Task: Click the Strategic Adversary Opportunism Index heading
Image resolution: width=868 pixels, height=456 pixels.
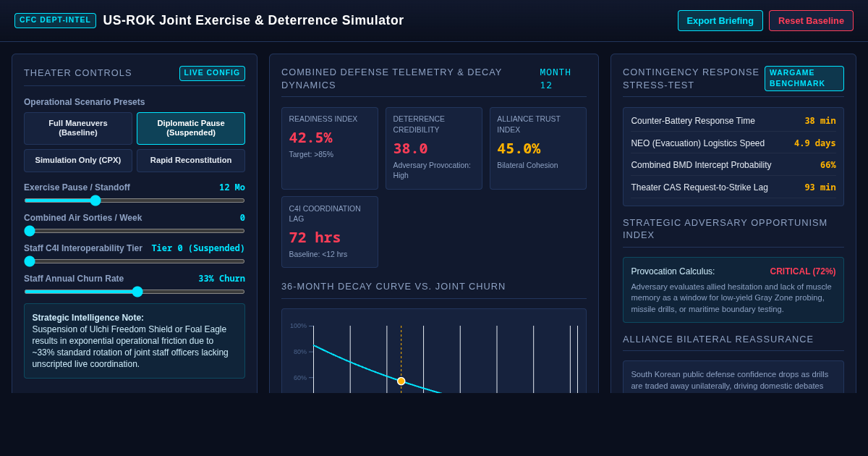Action: [x=725, y=229]
